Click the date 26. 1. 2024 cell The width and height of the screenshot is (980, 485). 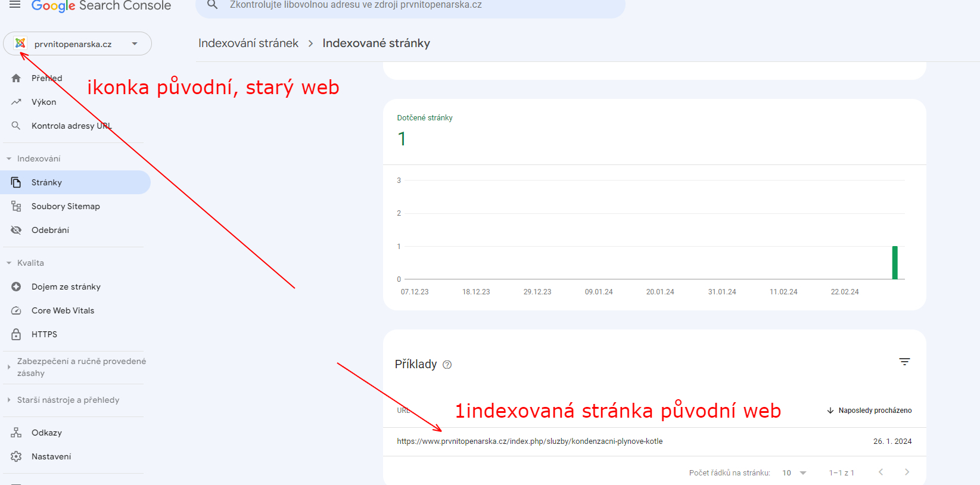coord(892,442)
